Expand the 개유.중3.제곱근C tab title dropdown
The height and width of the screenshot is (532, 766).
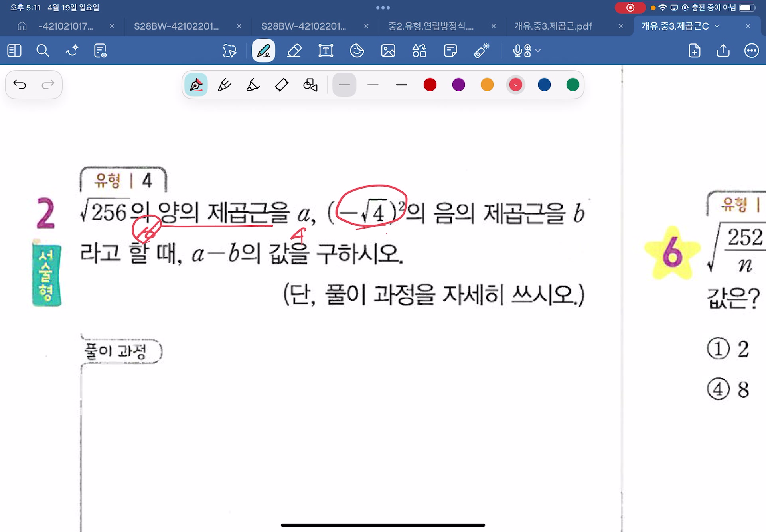click(717, 26)
